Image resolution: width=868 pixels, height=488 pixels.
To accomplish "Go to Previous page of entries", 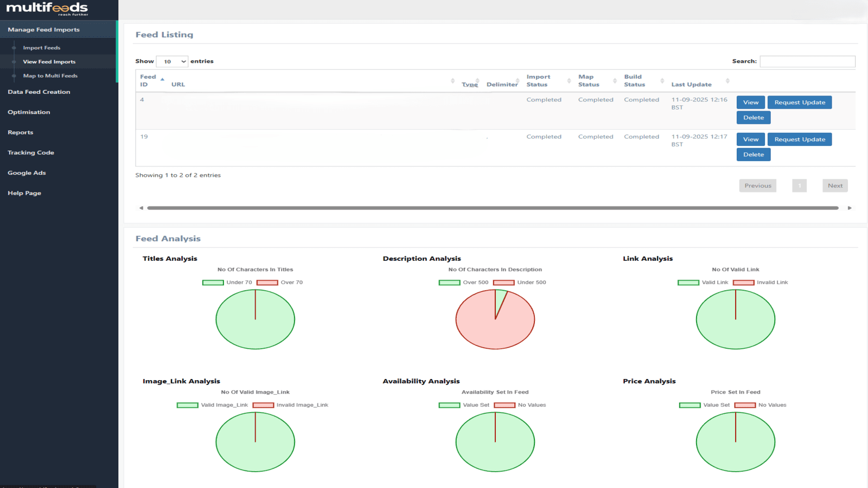I will pos(758,185).
